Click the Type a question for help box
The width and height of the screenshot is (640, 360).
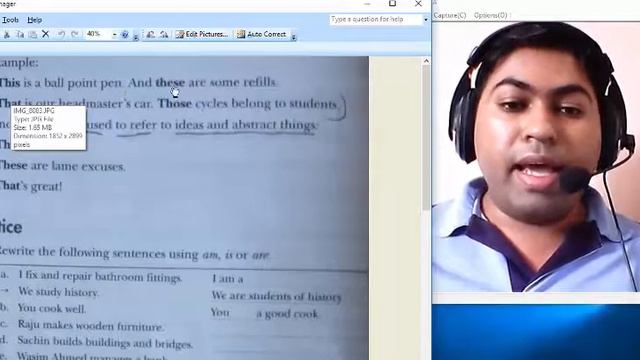coord(376,19)
